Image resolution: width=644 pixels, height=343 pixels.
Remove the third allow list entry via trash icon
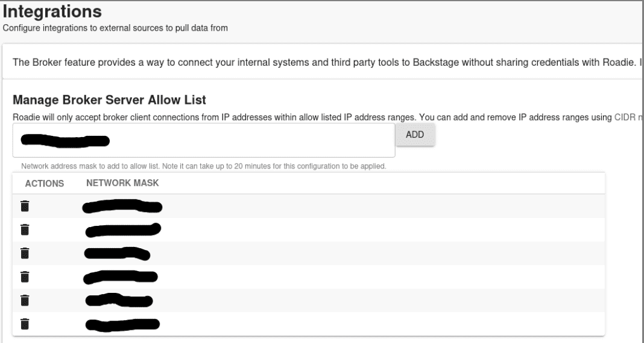tap(25, 253)
